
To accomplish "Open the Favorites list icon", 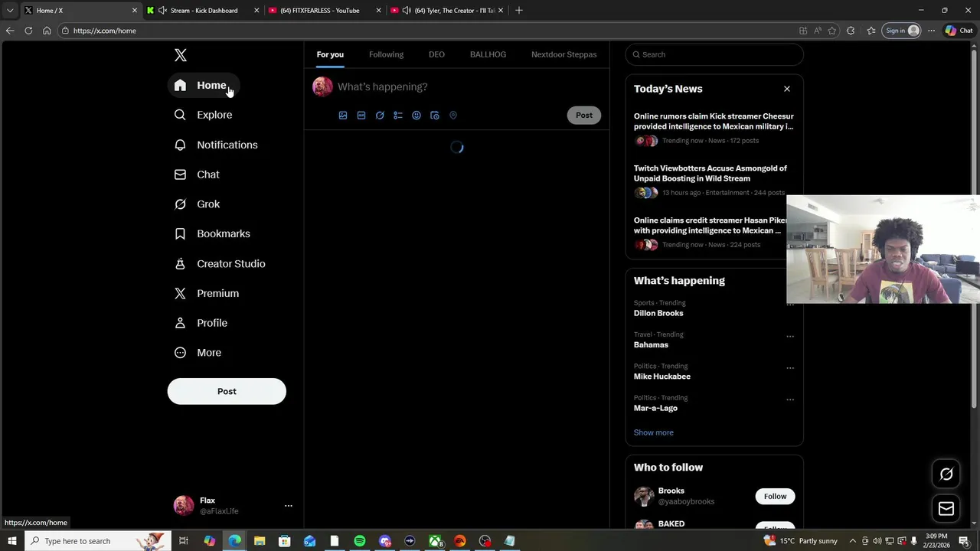I will (871, 31).
